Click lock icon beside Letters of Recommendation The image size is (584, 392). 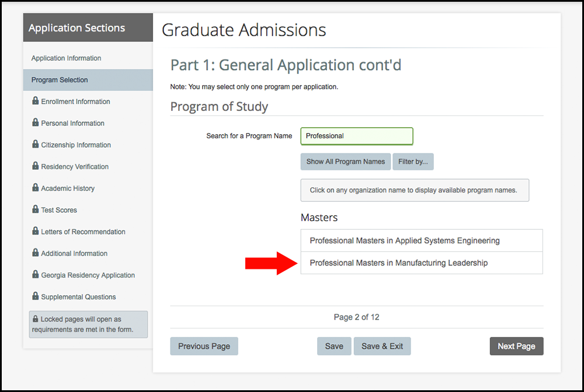click(35, 231)
